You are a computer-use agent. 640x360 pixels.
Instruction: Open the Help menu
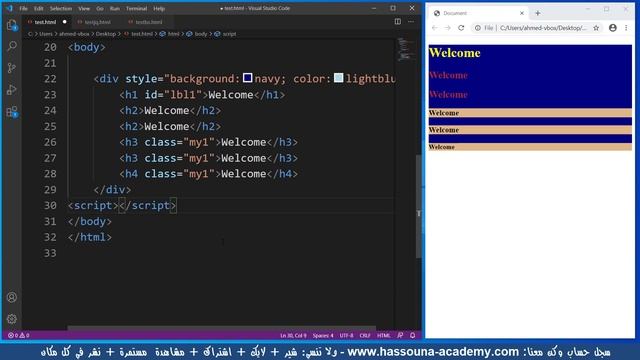[x=159, y=8]
